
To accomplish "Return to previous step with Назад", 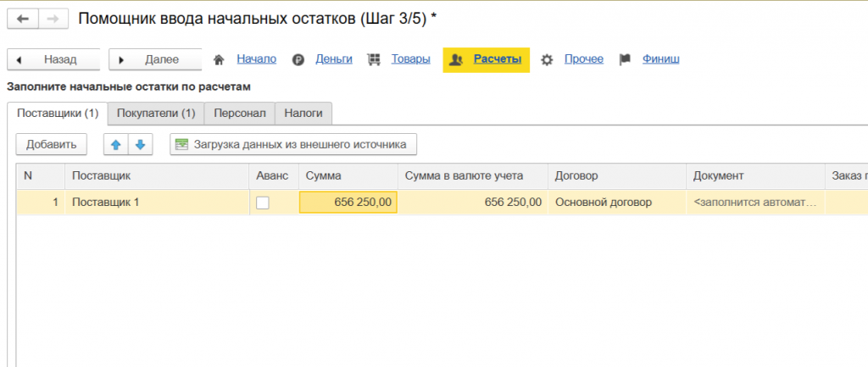I will point(53,60).
